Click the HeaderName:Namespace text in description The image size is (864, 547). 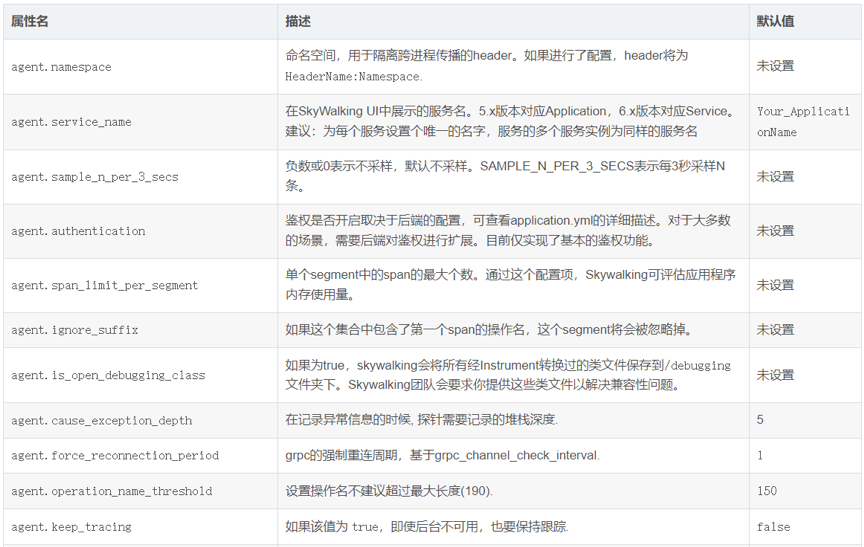tap(353, 76)
